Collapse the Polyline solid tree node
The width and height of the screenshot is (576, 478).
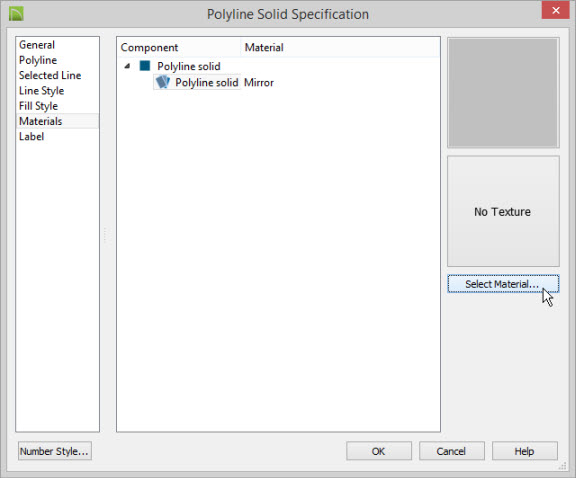pyautogui.click(x=127, y=66)
